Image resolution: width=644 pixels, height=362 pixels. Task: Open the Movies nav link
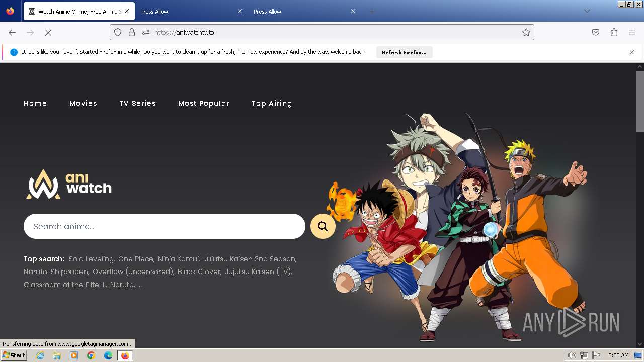pyautogui.click(x=83, y=103)
